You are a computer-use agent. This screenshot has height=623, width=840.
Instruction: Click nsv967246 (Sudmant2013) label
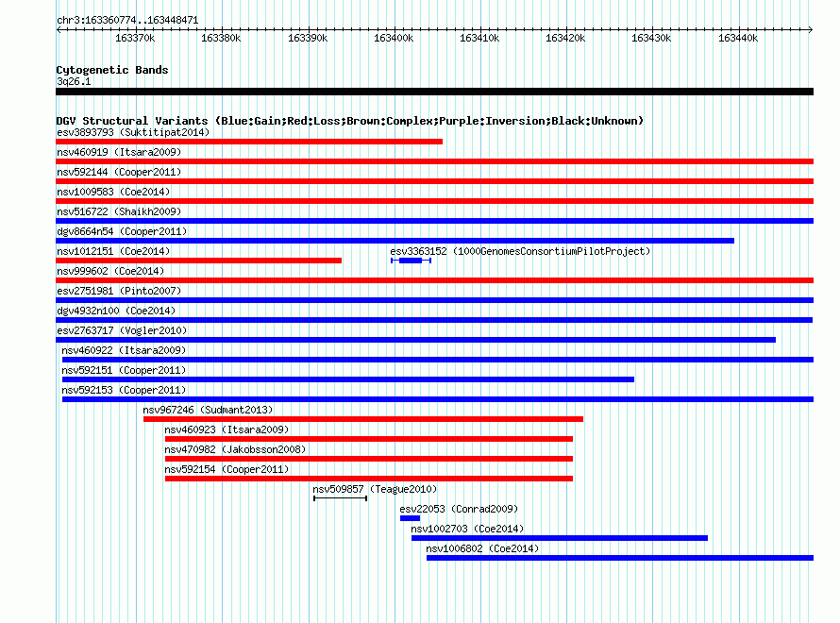pyautogui.click(x=208, y=410)
